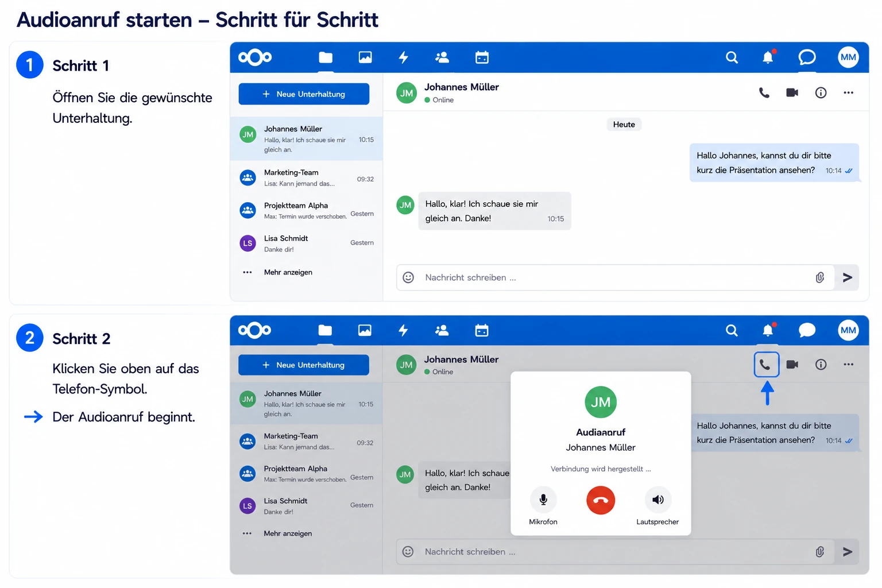Screen dimensions: 882x588
Task: Click message 'Hallo Johannes, kannst du' in Schritt 1
Action: (774, 163)
